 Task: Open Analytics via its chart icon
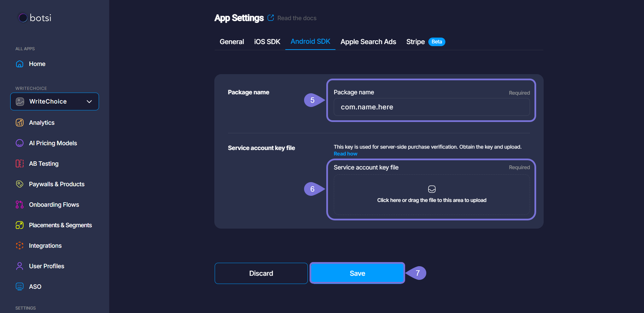[20, 123]
